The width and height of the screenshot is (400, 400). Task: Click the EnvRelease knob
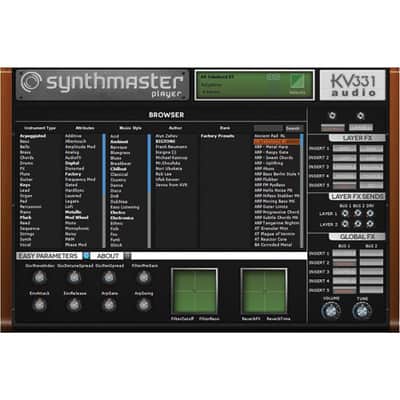pyautogui.click(x=73, y=304)
